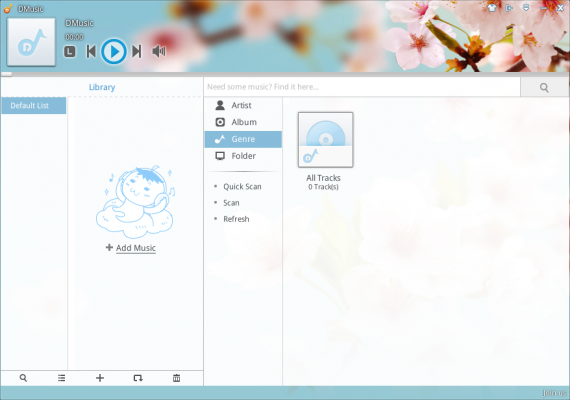Click the 00:00 time display
Viewport: 570px width, 400px height.
(x=74, y=37)
